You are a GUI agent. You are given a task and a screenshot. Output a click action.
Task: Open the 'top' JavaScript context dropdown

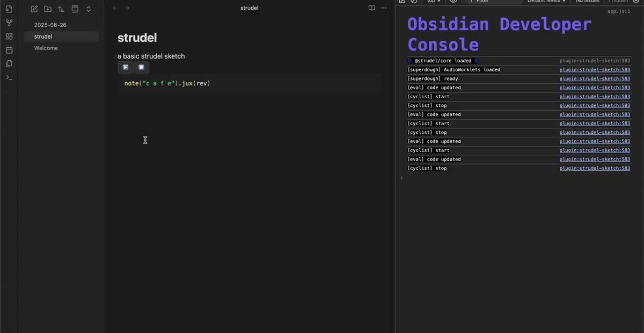click(434, 2)
